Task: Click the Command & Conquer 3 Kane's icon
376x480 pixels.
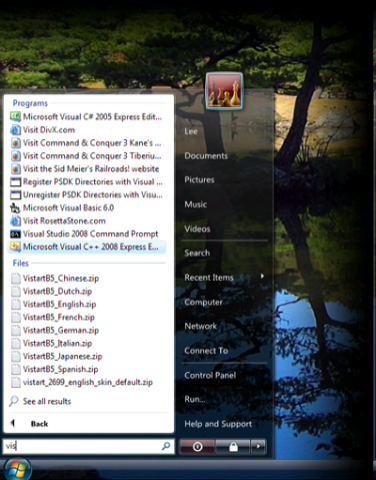Action: (15, 143)
